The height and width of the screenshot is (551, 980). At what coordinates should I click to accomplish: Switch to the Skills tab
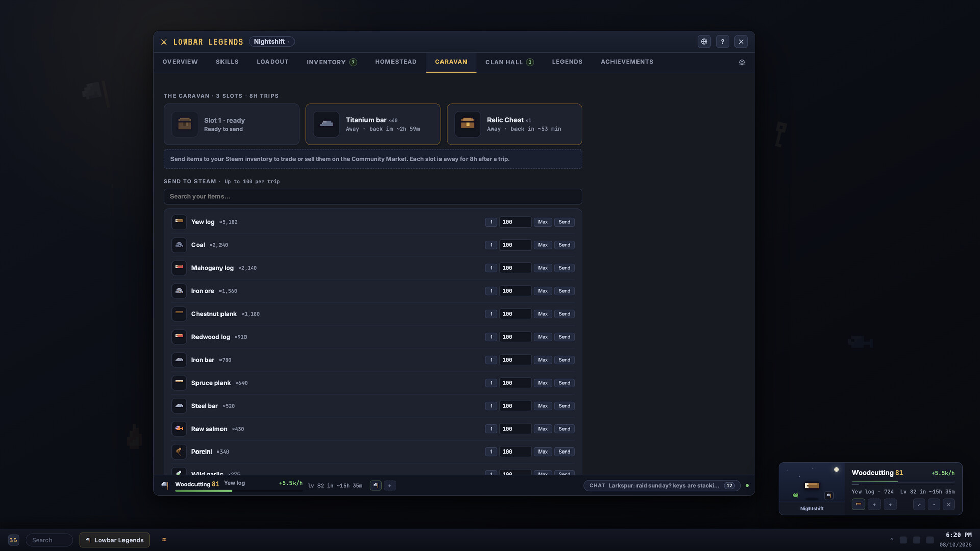click(x=227, y=62)
